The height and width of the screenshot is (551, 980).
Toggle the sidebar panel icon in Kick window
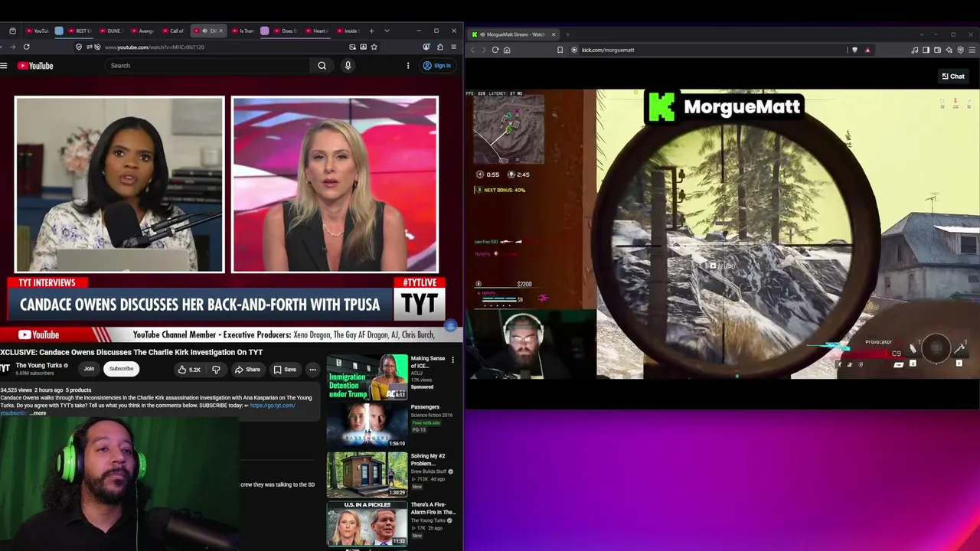click(x=926, y=50)
